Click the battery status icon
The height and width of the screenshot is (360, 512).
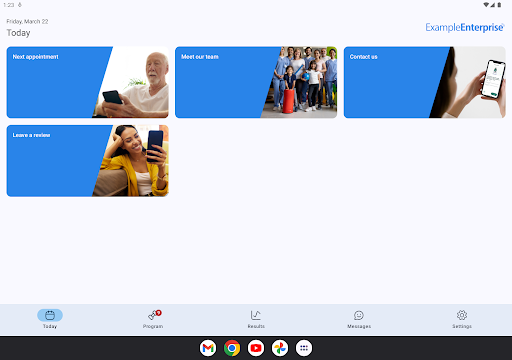pos(499,5)
